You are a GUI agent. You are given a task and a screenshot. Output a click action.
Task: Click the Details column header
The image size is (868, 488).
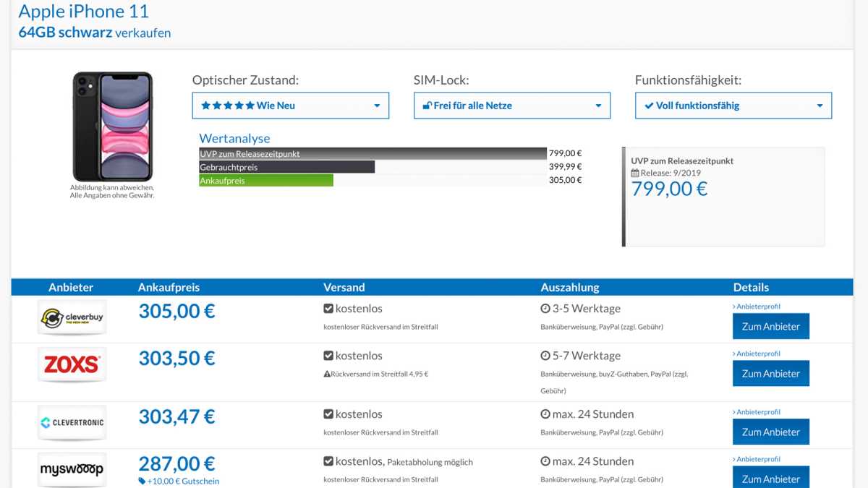click(x=751, y=287)
